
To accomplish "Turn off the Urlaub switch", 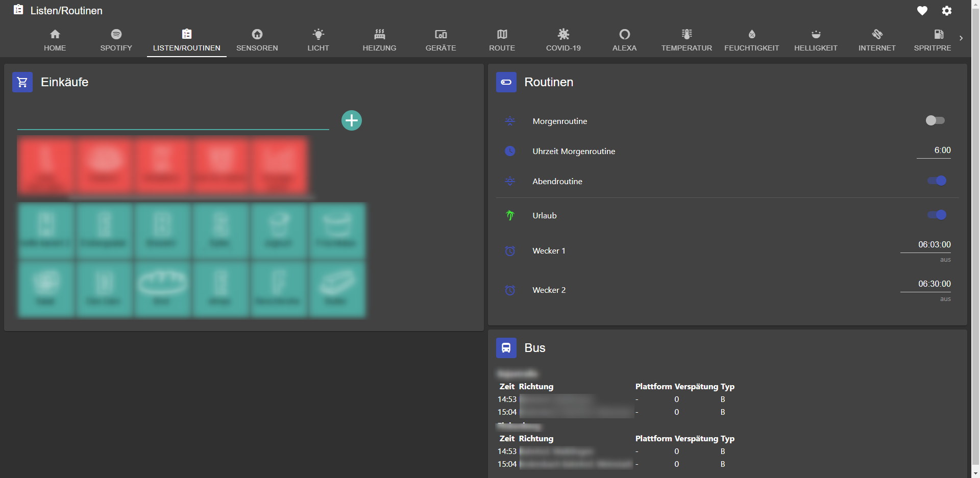I will [937, 215].
